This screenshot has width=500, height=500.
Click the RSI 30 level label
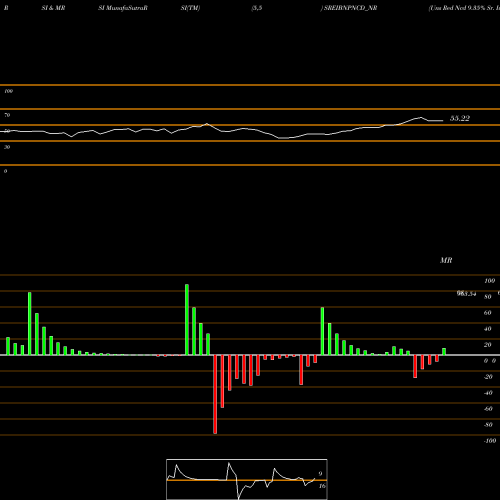[7, 147]
